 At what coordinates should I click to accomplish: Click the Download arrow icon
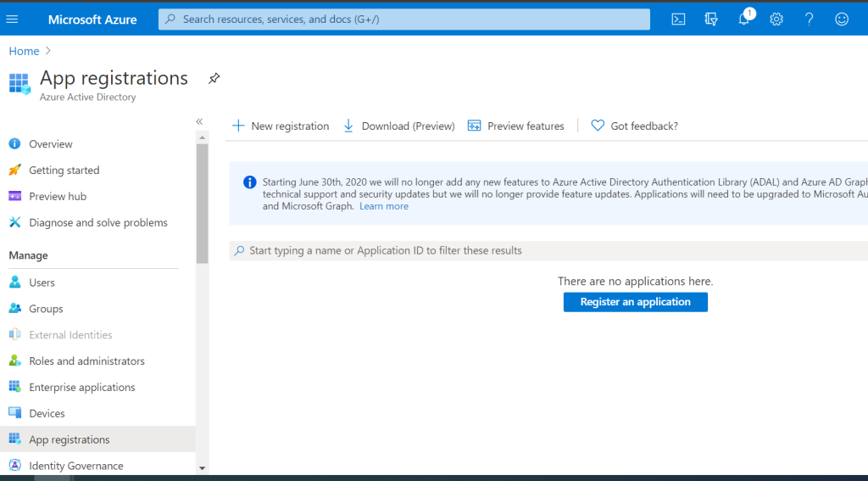(x=348, y=126)
